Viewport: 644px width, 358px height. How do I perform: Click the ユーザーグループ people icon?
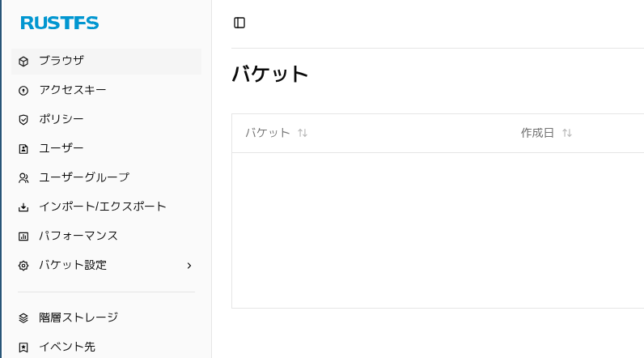[23, 178]
